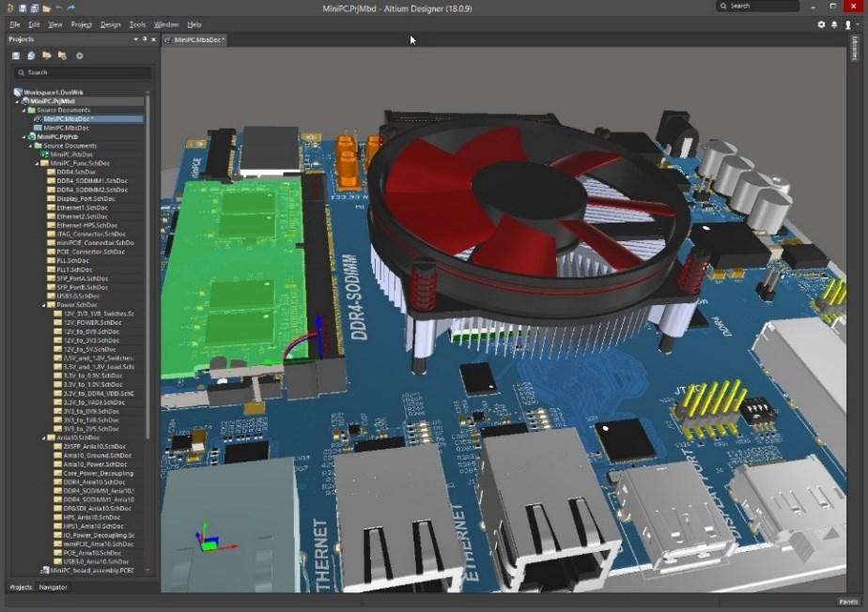This screenshot has width=868, height=612.
Task: Open the Libraries side panel tab
Action: (855, 49)
